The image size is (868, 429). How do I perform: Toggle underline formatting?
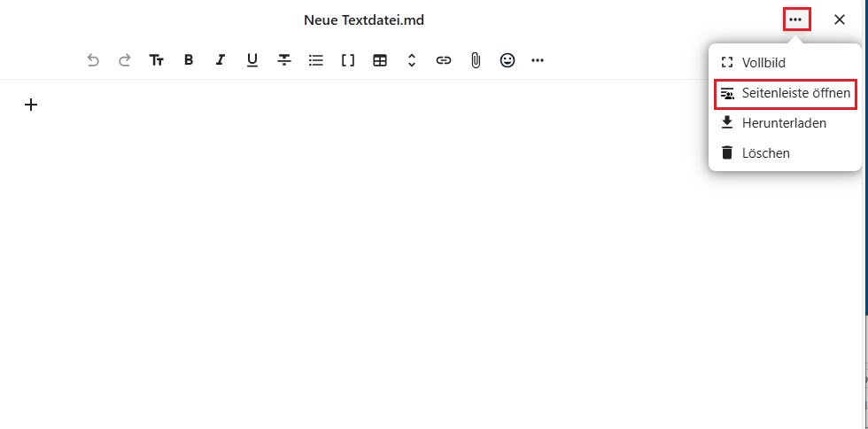(252, 60)
